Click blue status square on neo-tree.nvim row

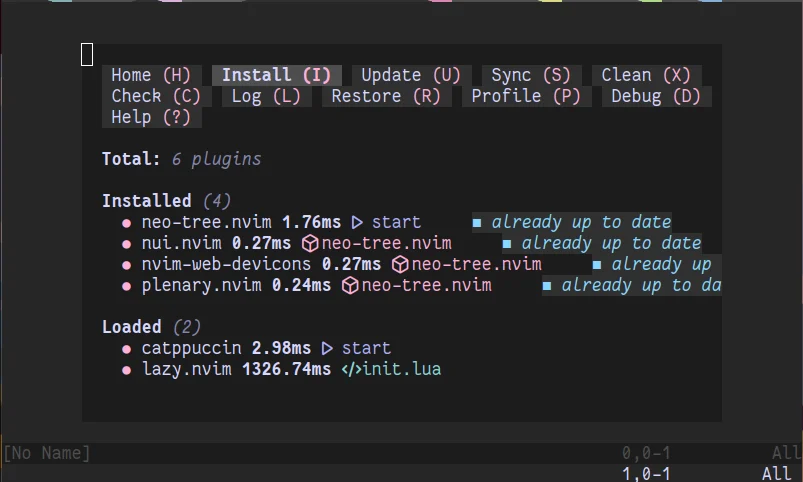[477, 223]
